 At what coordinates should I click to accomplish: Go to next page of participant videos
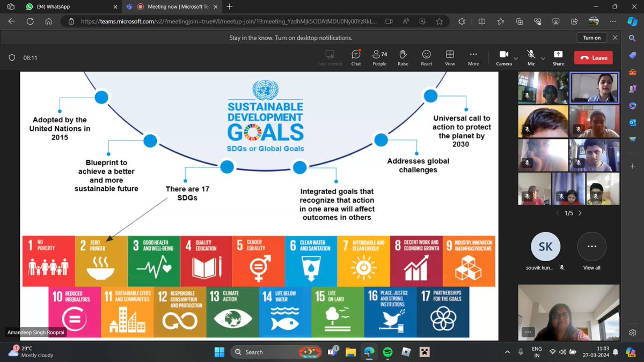click(580, 213)
